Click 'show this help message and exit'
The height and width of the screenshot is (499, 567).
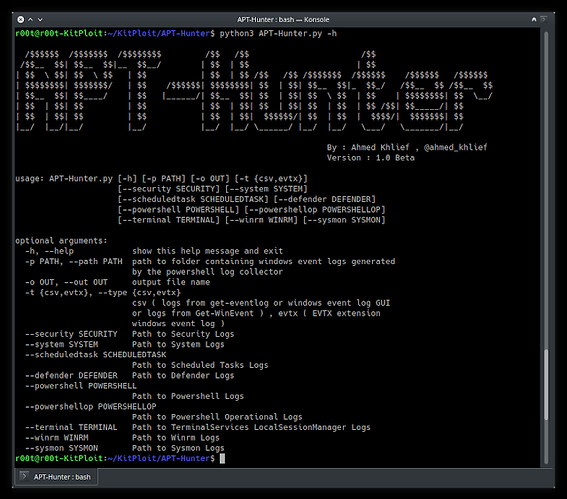pos(208,251)
